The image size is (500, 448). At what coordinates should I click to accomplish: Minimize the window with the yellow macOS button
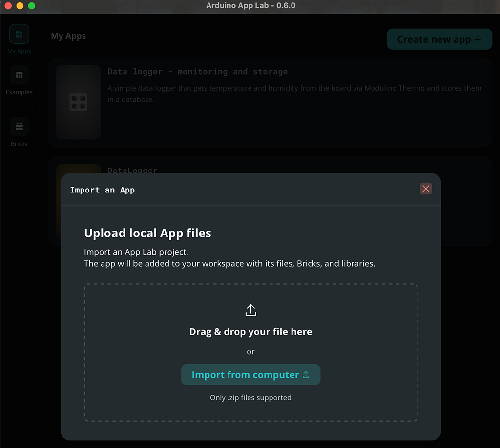20,6
